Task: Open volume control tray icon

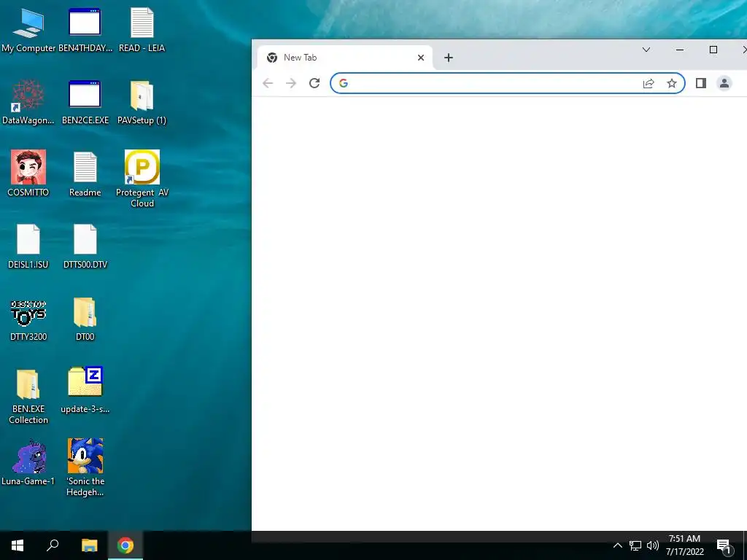Action: (x=652, y=545)
